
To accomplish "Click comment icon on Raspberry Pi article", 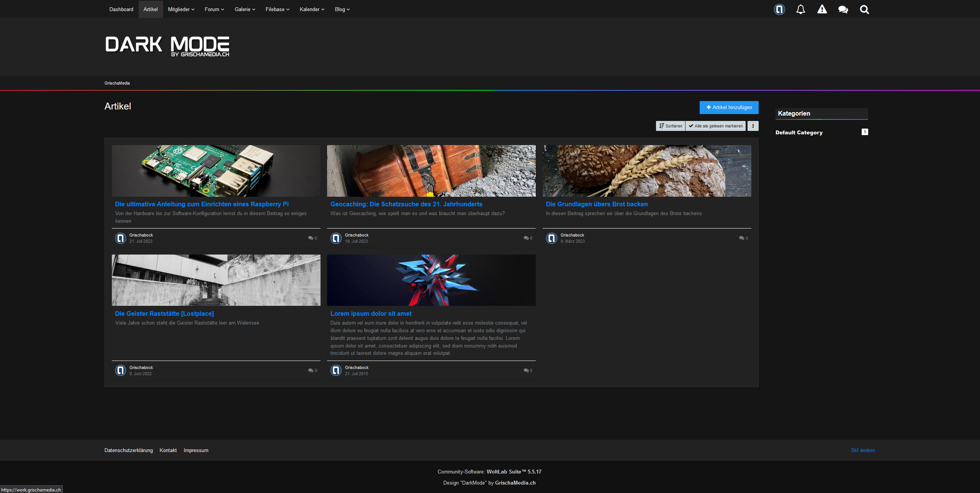I will (311, 238).
